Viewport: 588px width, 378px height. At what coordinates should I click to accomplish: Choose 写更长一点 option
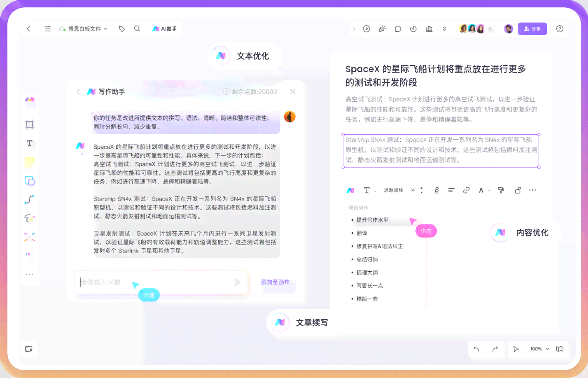pyautogui.click(x=369, y=286)
